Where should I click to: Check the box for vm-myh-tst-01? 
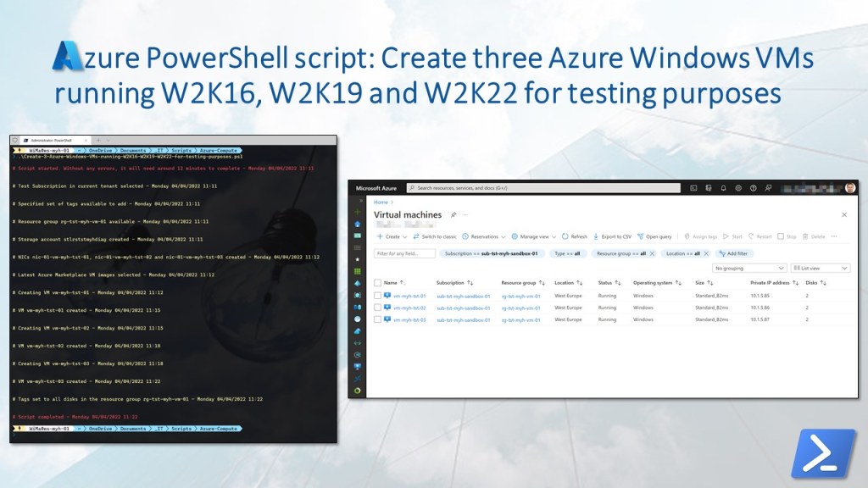coord(377,296)
